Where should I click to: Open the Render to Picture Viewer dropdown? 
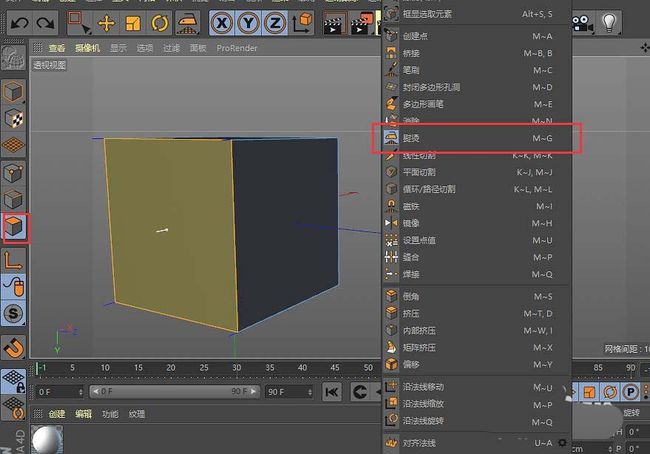[361, 24]
